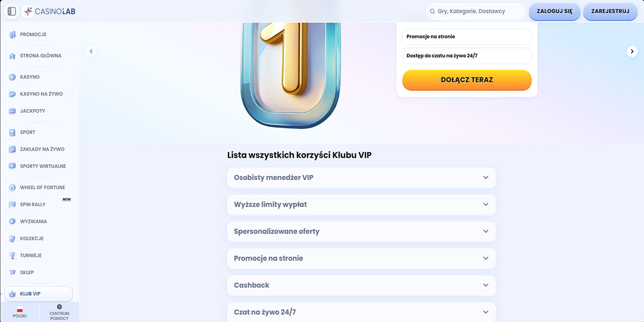Image resolution: width=644 pixels, height=322 pixels.
Task: Click the CasinoLab logo
Action: click(x=50, y=11)
